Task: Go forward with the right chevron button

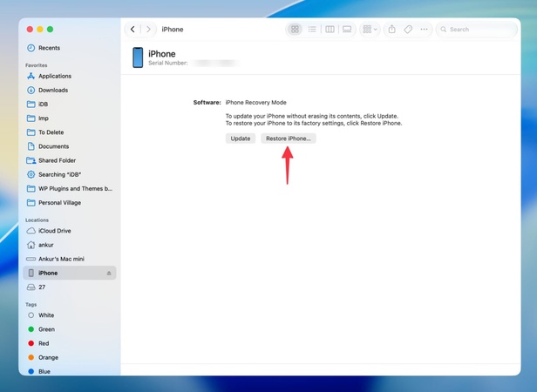Action: click(x=148, y=30)
